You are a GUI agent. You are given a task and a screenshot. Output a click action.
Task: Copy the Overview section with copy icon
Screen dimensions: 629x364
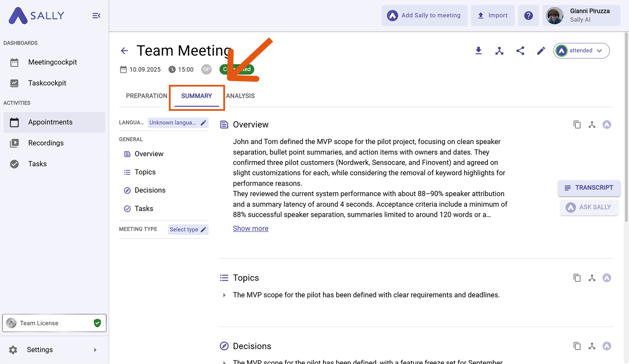(x=577, y=125)
